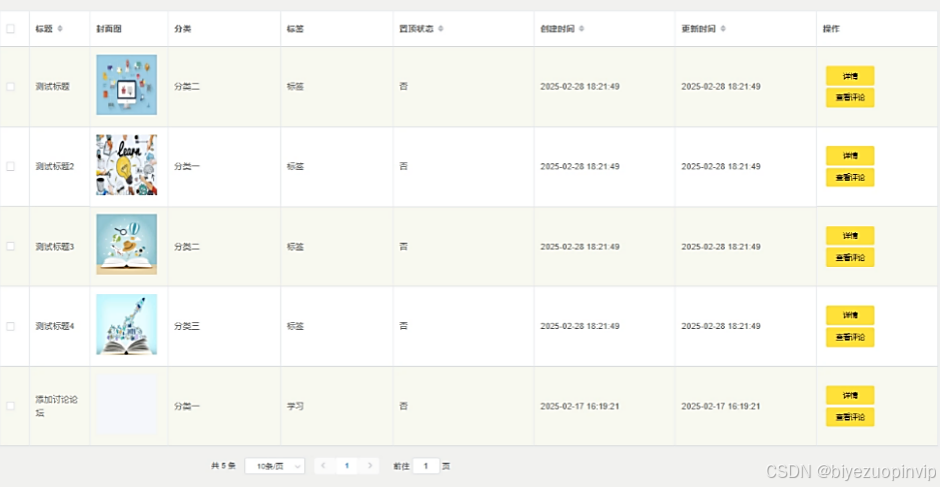Click 分类二 in the 测试标题3 row
Viewport: 940px width, 487px height.
point(187,246)
